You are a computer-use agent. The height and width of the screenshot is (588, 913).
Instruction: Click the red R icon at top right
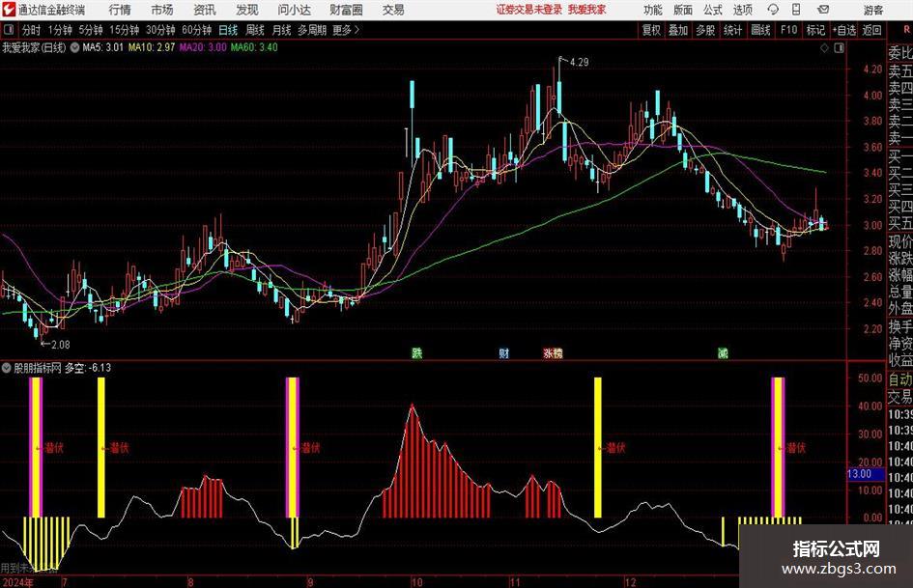point(906,30)
